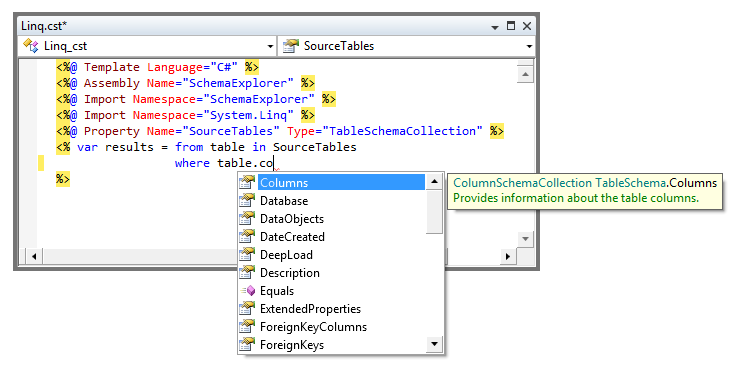Click the Linq.cst* document title
This screenshot has width=741, height=375.
click(x=44, y=26)
